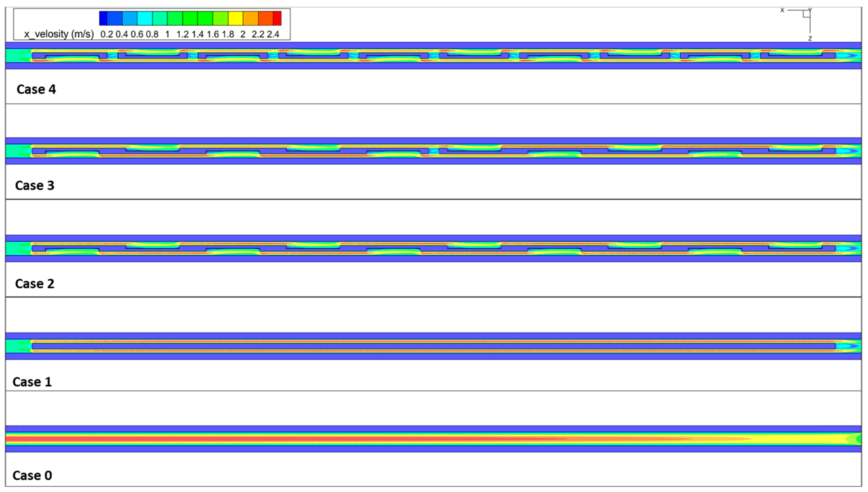Click the x axis label of orientation triad
This screenshot has width=868, height=492.
click(782, 10)
